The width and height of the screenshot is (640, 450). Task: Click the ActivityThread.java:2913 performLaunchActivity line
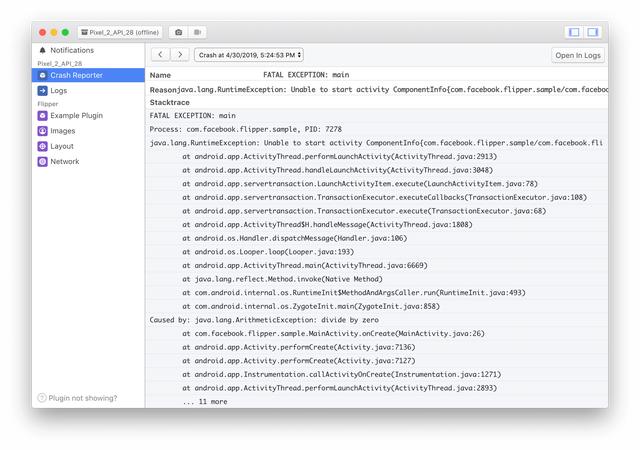click(x=339, y=156)
